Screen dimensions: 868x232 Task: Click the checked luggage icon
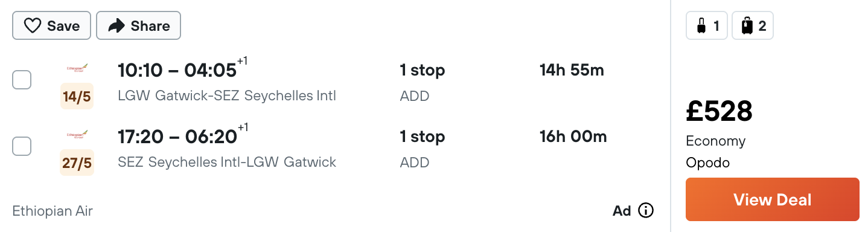pos(747,26)
